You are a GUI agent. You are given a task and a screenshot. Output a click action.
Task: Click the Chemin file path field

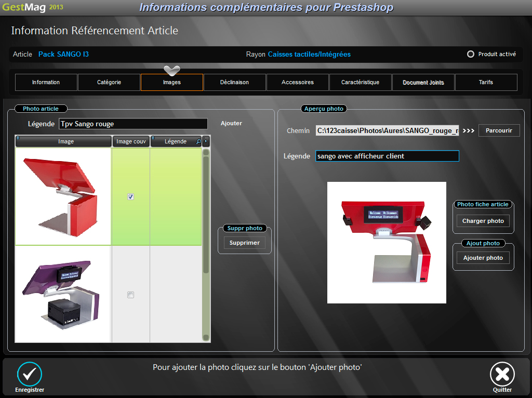tap(387, 130)
